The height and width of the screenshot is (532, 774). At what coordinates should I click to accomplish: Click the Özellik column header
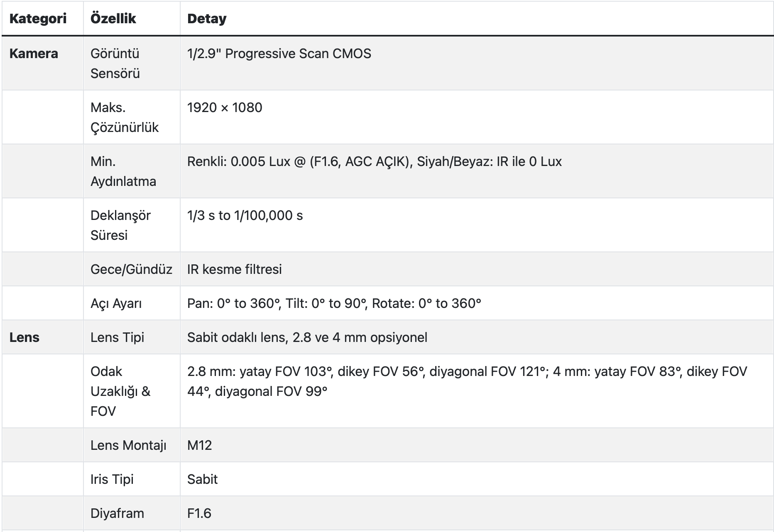(x=113, y=19)
